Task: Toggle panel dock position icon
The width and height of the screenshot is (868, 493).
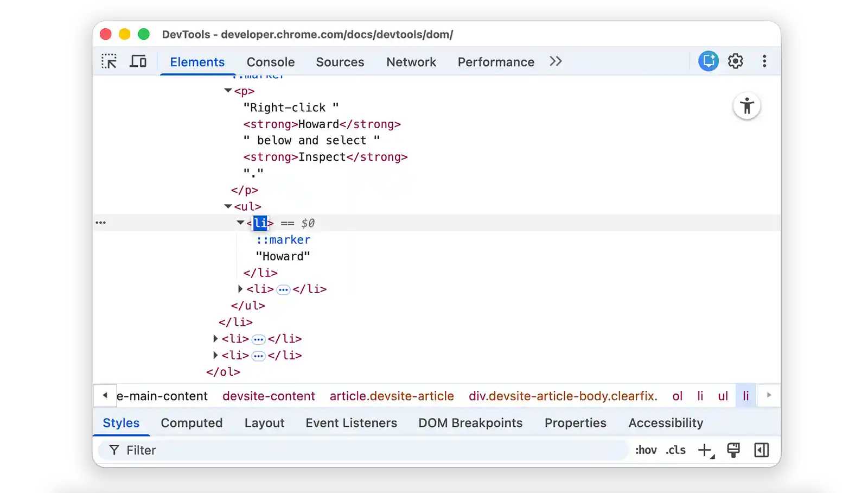Action: [762, 450]
